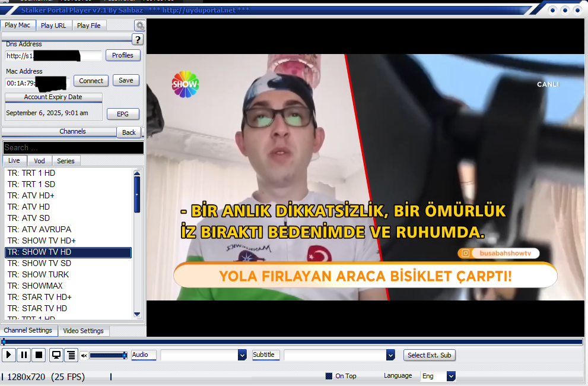Toggle fullscreen monitor icon

pos(56,355)
